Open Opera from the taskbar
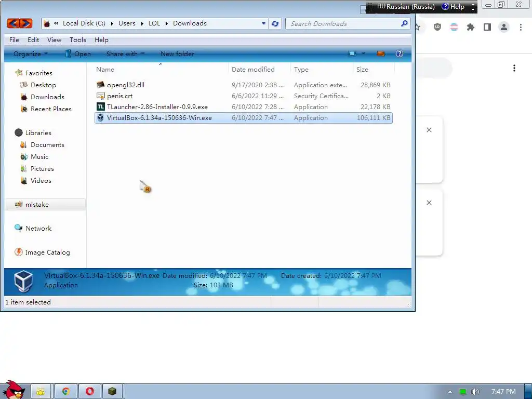Image resolution: width=532 pixels, height=399 pixels. [90, 392]
